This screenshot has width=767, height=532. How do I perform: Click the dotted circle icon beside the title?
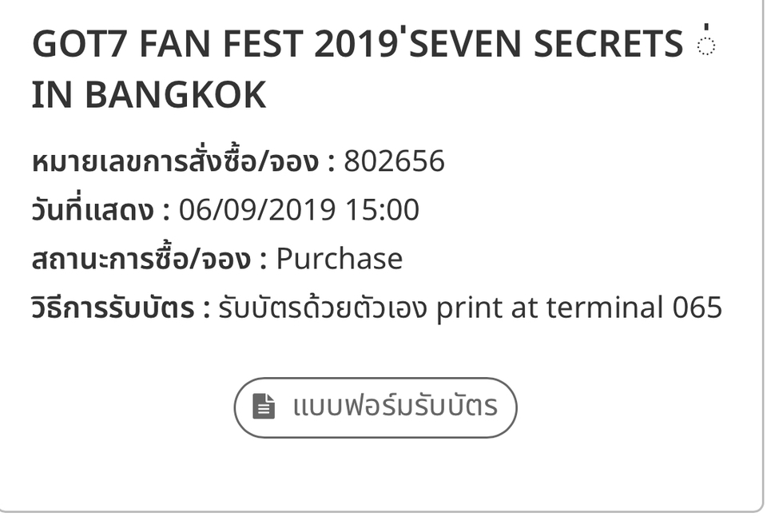(705, 43)
